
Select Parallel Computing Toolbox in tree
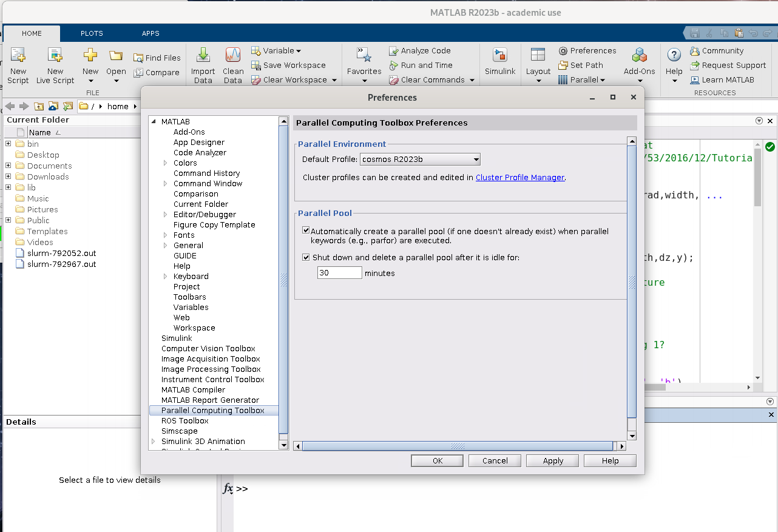(213, 410)
